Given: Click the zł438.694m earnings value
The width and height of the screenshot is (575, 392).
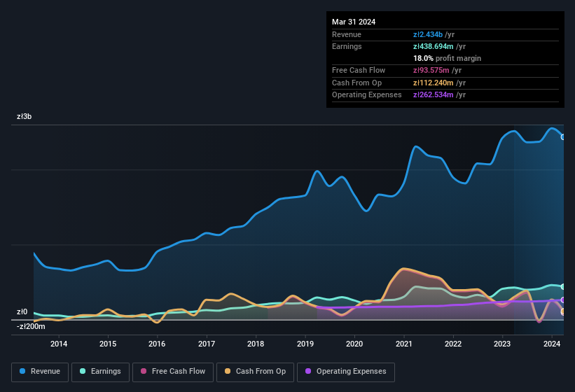Looking at the screenshot, I should 433,46.
